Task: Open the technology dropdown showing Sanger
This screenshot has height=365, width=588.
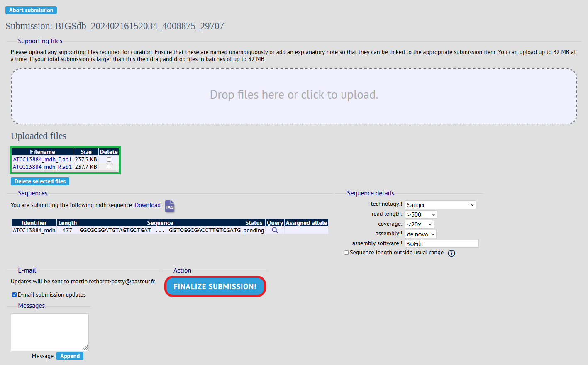Action: click(440, 205)
